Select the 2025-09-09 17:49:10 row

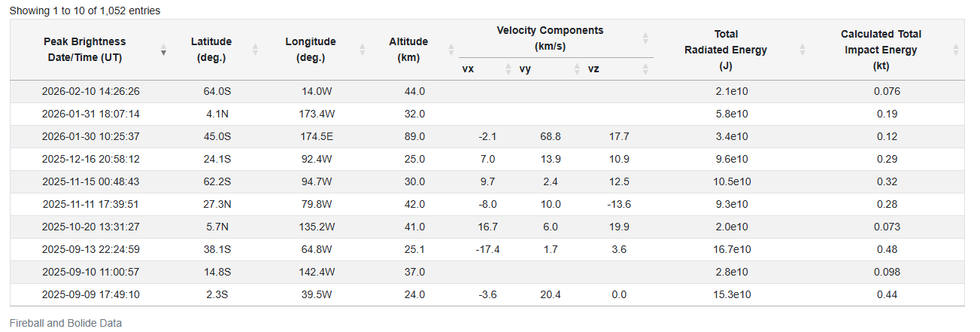(x=90, y=294)
